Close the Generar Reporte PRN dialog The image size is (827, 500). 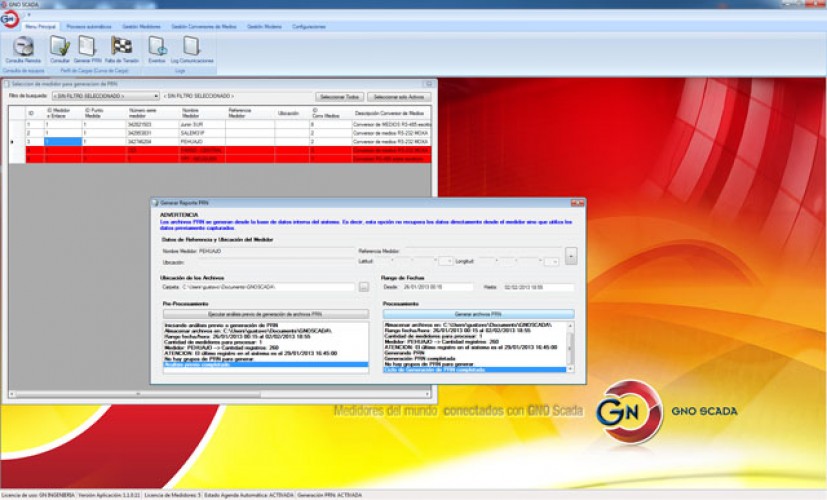[578, 203]
